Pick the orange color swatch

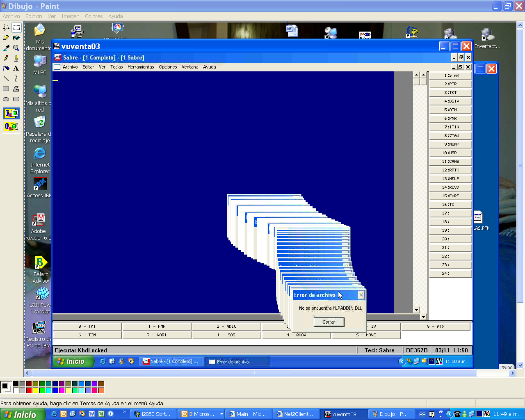101,390
